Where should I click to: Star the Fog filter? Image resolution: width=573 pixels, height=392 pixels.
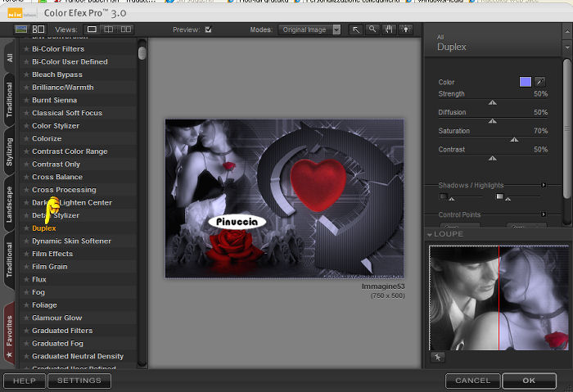tap(26, 292)
